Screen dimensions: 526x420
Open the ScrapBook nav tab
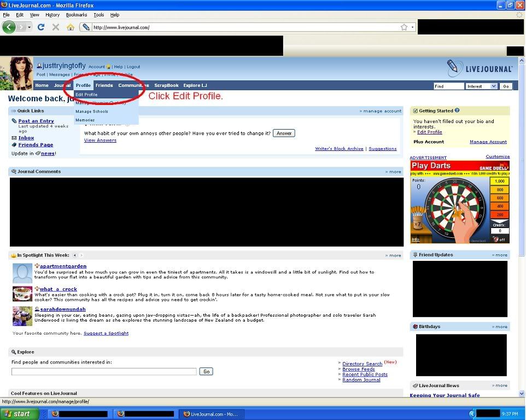coord(166,85)
